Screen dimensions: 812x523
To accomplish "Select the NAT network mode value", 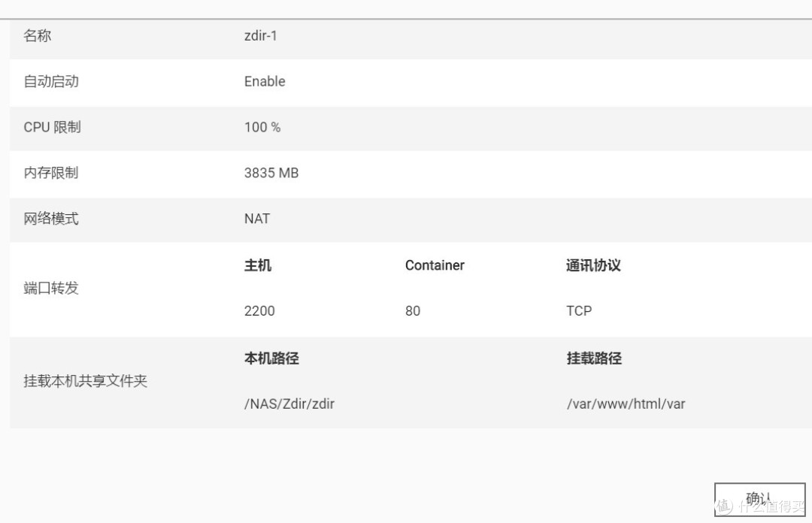I will tap(256, 218).
